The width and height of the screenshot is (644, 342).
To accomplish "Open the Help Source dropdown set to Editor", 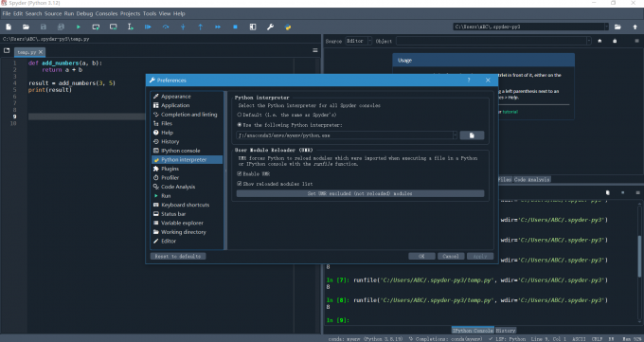I will click(358, 41).
